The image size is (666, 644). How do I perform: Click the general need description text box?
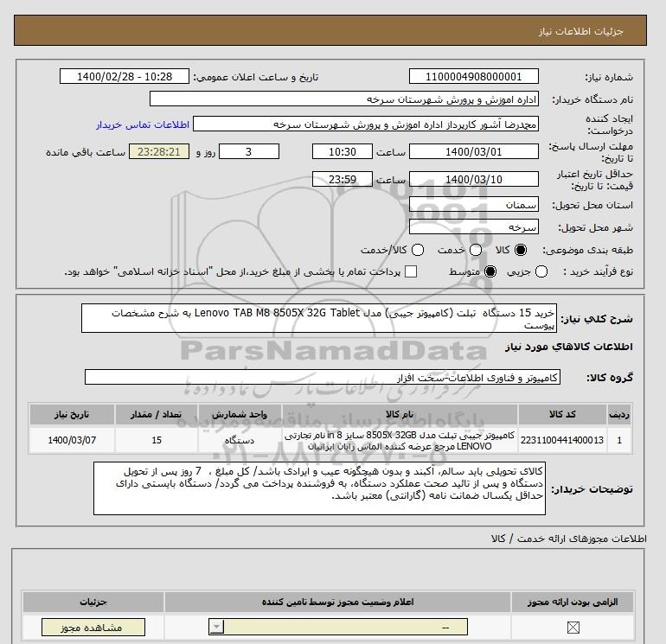pyautogui.click(x=319, y=318)
